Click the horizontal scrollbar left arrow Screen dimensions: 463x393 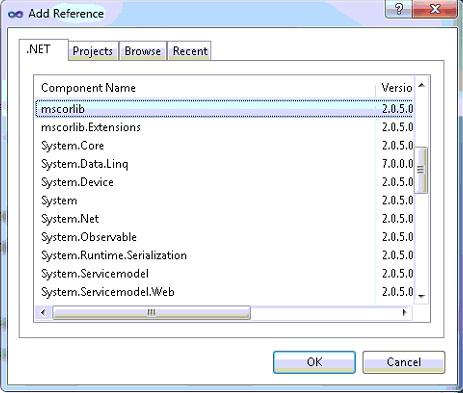[x=43, y=312]
